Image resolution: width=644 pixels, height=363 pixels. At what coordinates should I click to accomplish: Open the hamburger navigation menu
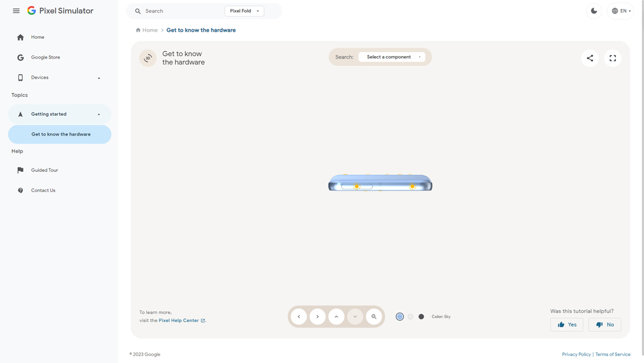click(x=16, y=11)
